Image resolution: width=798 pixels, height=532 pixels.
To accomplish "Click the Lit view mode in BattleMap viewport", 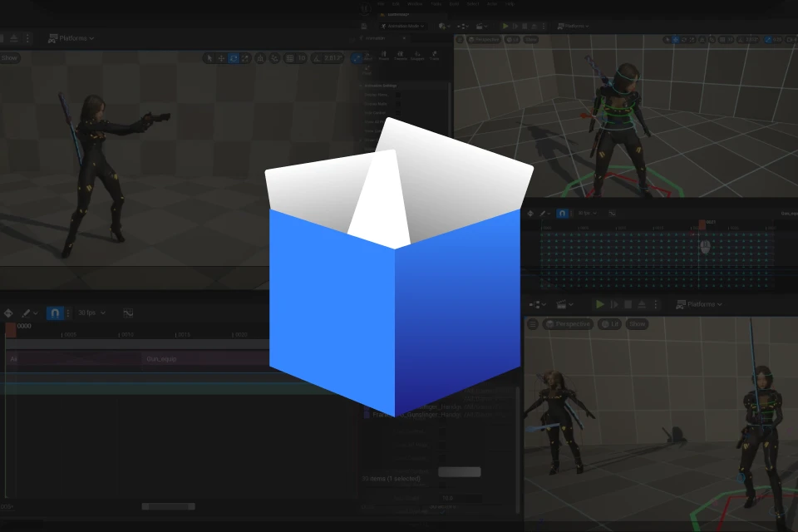I will 513,39.
